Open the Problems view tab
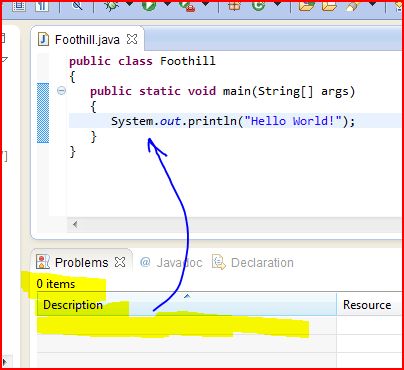Screen dimensions: 404x370 [81, 263]
